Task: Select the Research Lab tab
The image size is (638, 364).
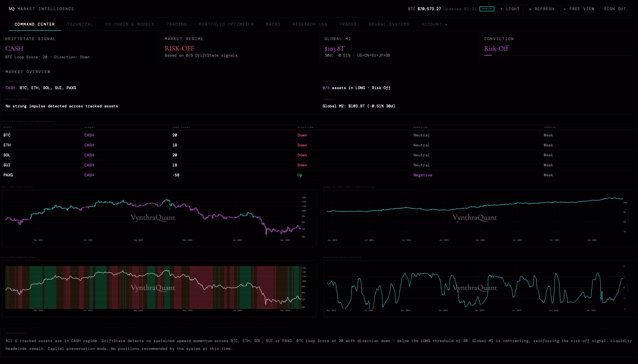Action: coord(310,24)
